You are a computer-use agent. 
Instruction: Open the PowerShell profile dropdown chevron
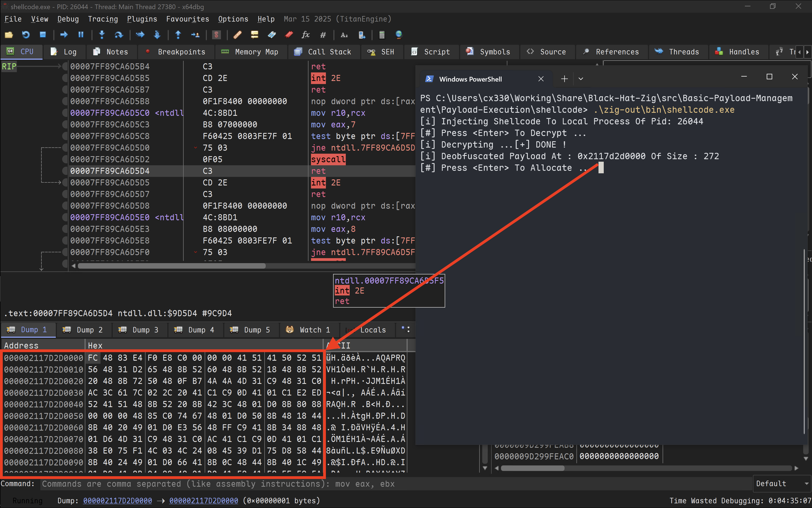[x=581, y=79]
